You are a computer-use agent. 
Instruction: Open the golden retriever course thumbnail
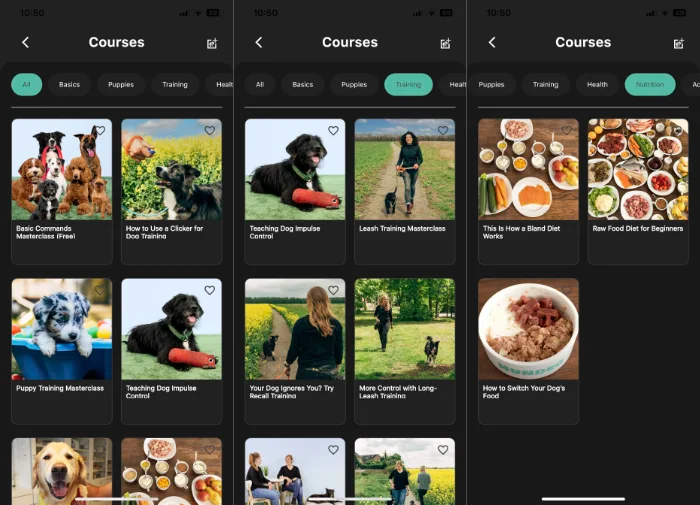click(x=62, y=471)
